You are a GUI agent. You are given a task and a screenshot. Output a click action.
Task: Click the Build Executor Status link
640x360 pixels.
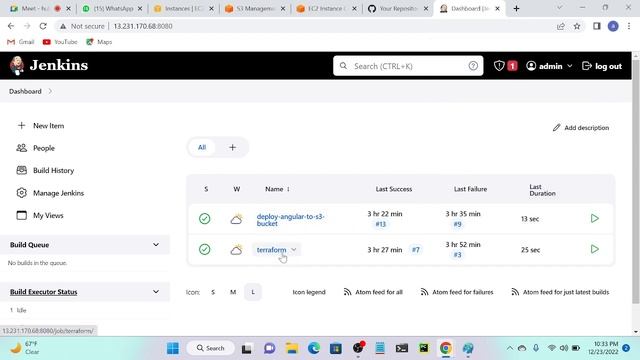point(44,292)
